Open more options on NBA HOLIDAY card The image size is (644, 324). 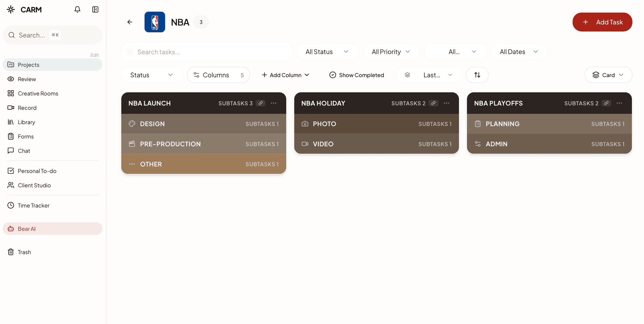tap(447, 103)
